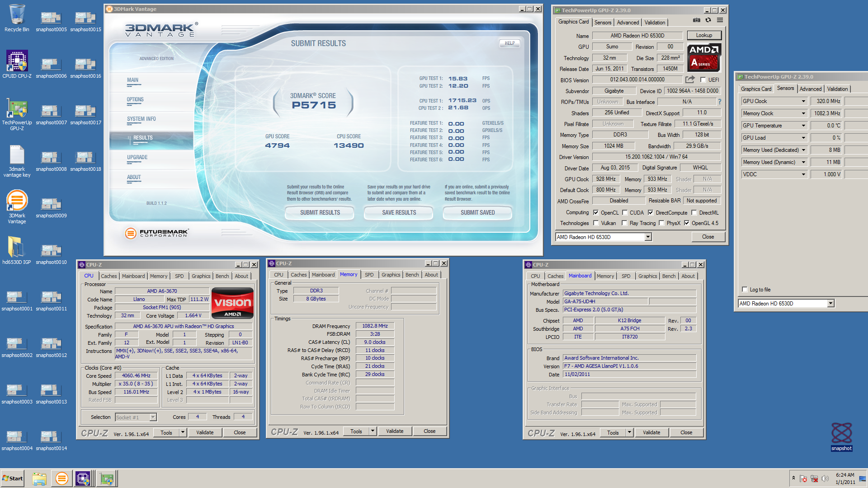Click SUBMIT SAVED button
This screenshot has width=868, height=488.
pos(477,213)
